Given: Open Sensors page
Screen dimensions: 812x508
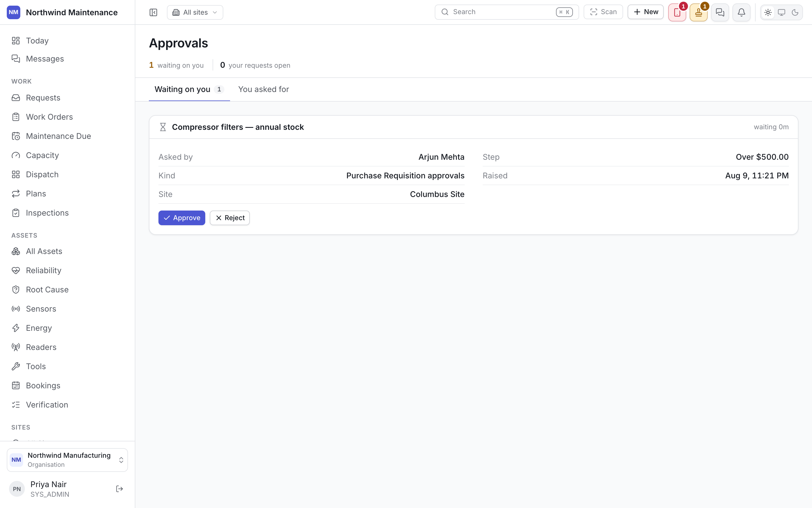Looking at the screenshot, I should 67,309.
